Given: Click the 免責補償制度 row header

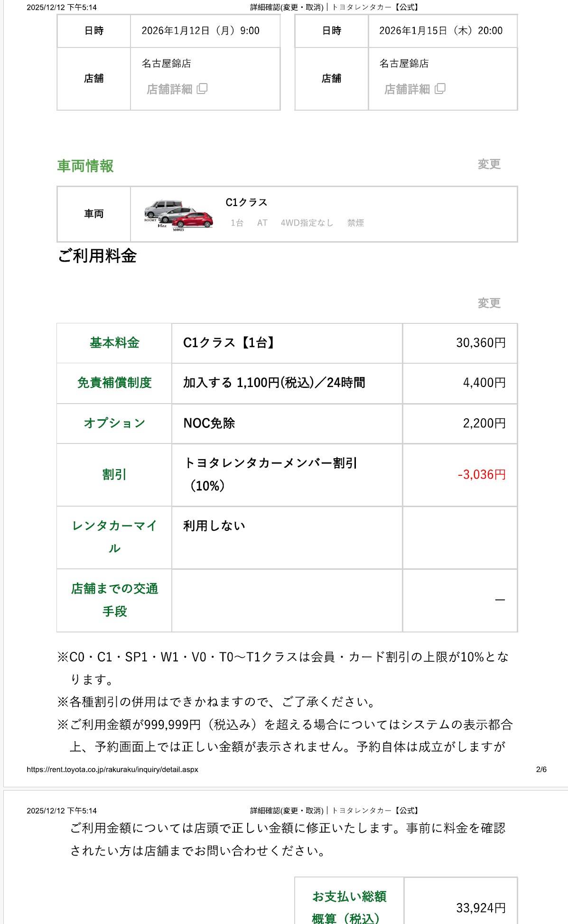Looking at the screenshot, I should coord(114,383).
